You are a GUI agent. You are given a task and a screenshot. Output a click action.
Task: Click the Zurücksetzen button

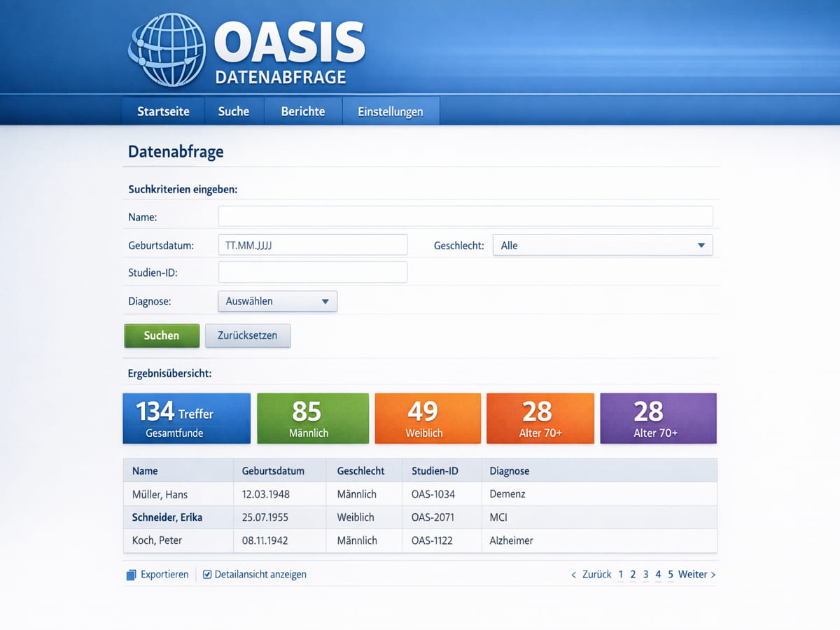point(248,335)
